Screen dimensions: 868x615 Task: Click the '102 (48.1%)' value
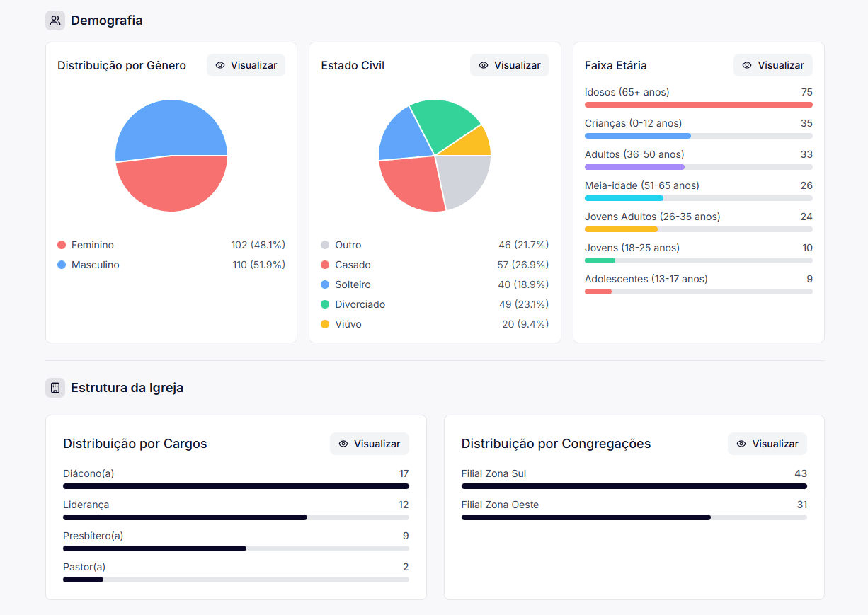(258, 245)
